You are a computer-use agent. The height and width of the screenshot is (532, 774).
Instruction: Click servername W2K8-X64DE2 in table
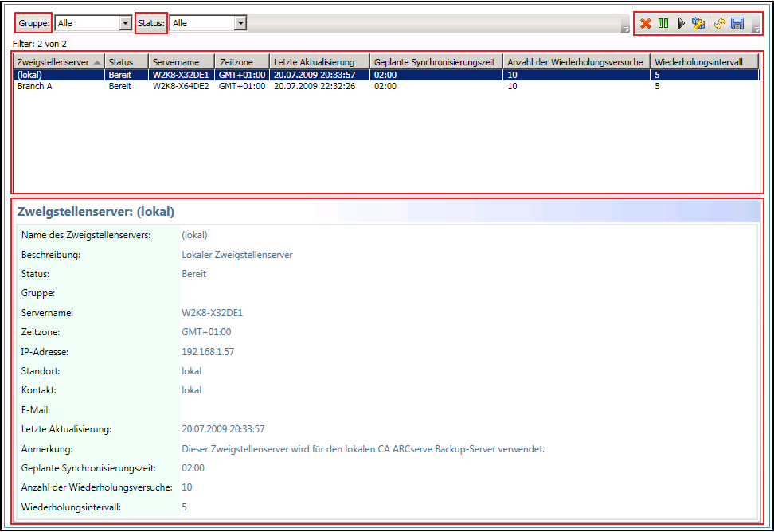[181, 86]
